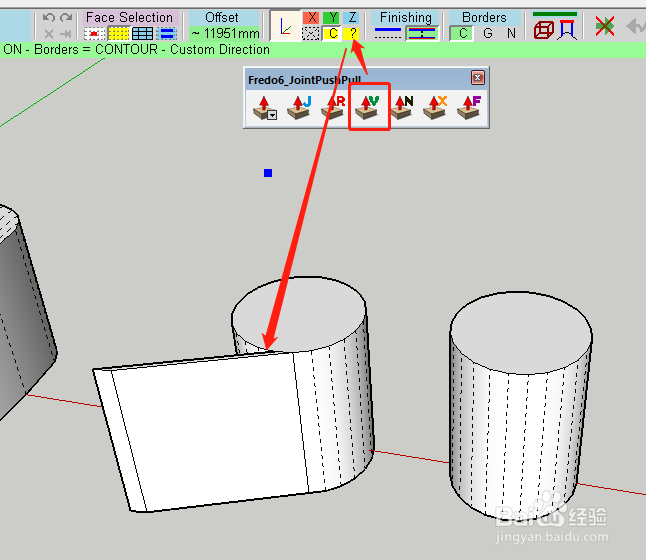Select the thickening finishing option icon
This screenshot has width=646, height=560.
tap(421, 33)
